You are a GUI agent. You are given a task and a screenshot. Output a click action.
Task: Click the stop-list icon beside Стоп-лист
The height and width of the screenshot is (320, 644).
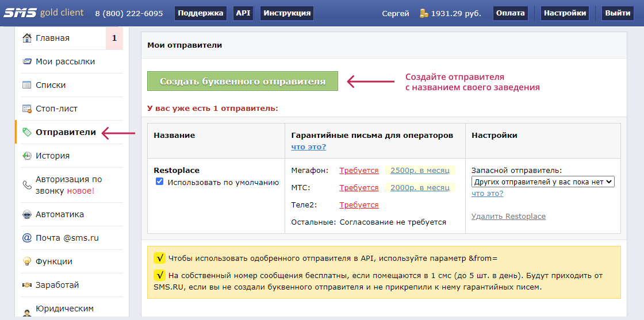27,109
